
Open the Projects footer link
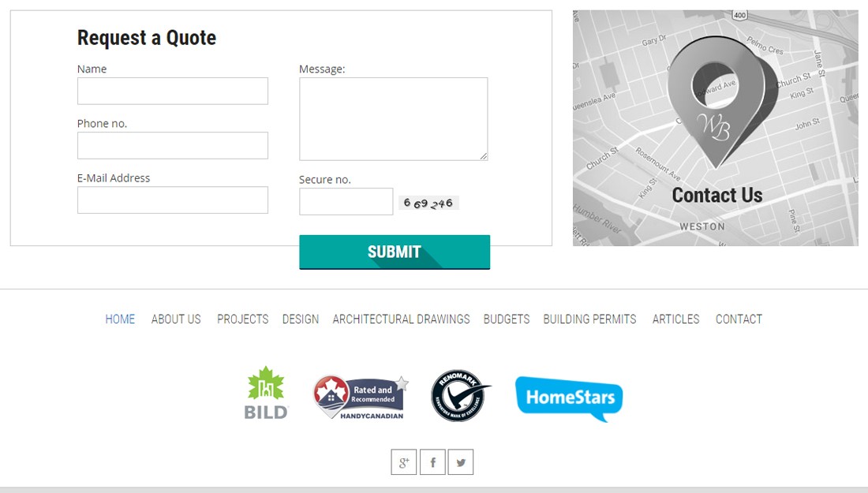(242, 319)
